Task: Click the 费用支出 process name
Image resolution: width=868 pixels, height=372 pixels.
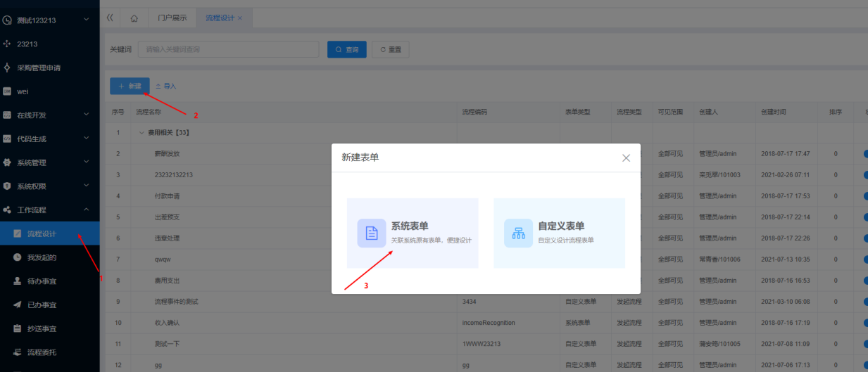Action: pyautogui.click(x=168, y=281)
